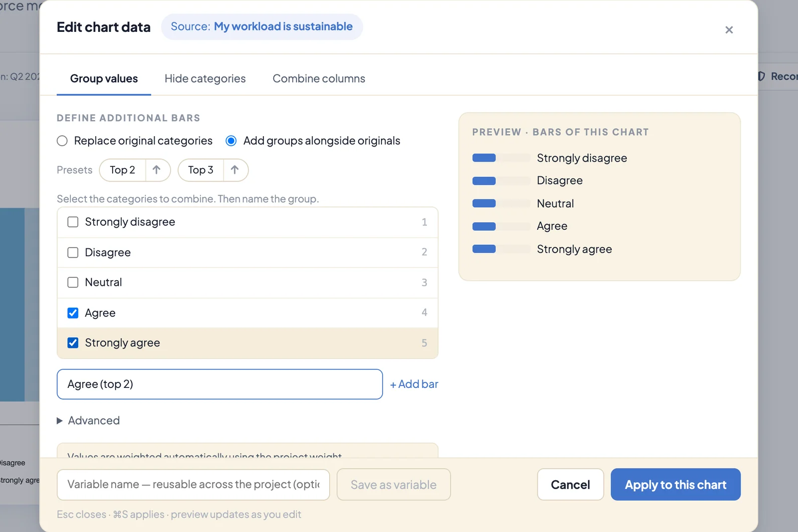Expand the Advanced section
The width and height of the screenshot is (798, 532).
(x=88, y=420)
